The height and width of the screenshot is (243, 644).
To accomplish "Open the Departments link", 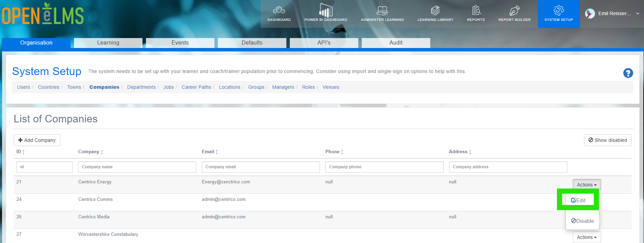I will tap(141, 87).
